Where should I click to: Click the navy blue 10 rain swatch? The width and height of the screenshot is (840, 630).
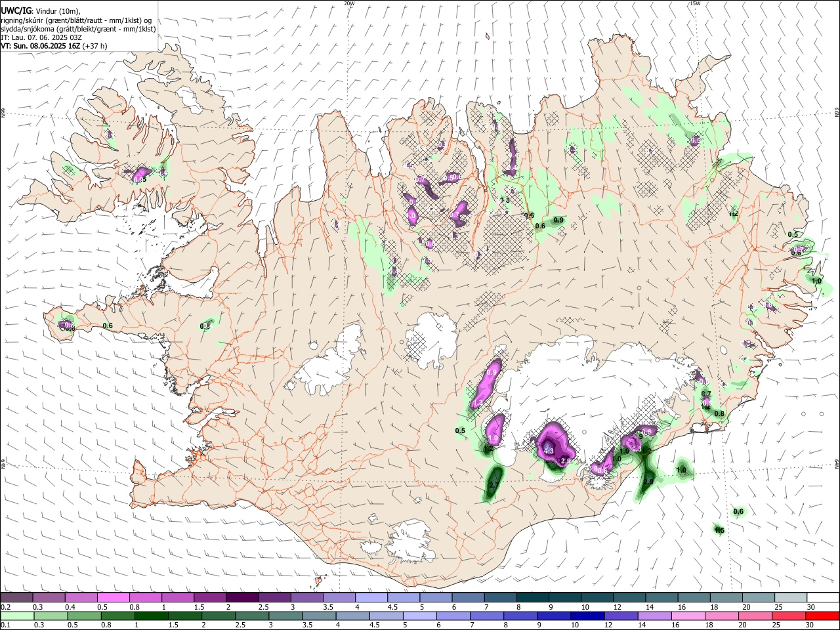(587, 616)
